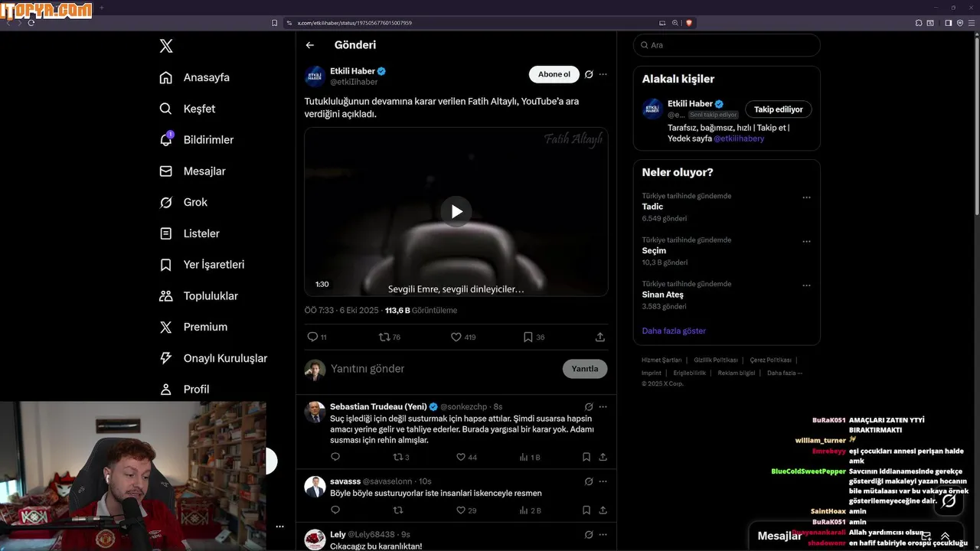
Task: Click the Ara search box
Action: tap(727, 45)
